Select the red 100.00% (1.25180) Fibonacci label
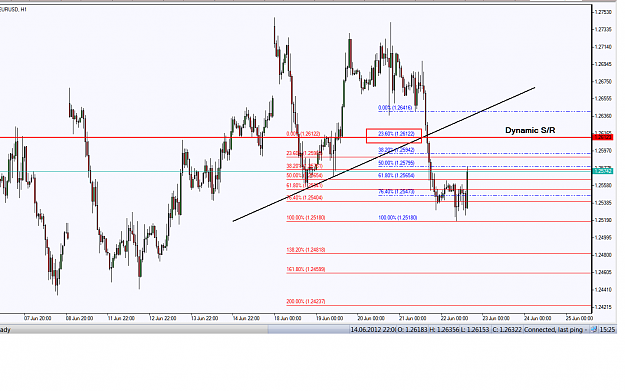This screenshot has height=391, width=625. (306, 218)
